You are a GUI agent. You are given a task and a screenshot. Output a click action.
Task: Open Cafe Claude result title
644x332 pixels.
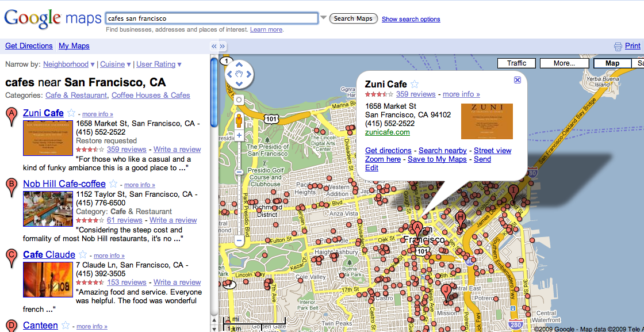[49, 254]
